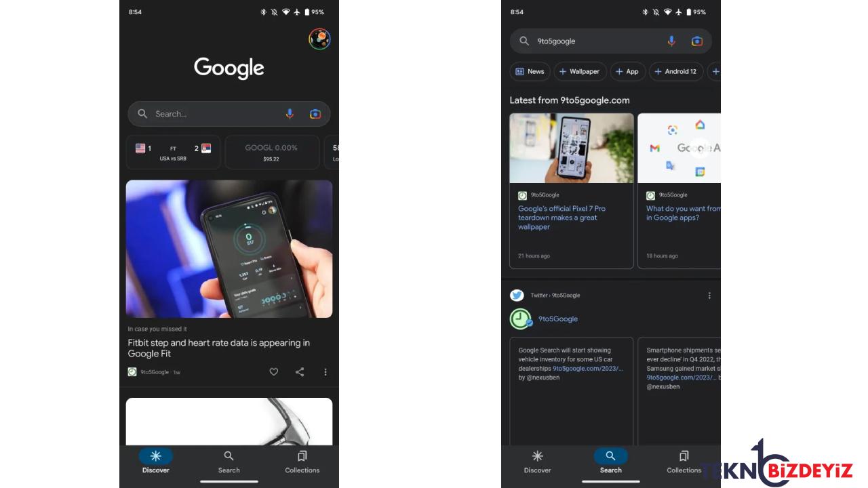Screen dimensions: 868x488
Task: Click 'Latest from 9to5google.com' heading
Action: pyautogui.click(x=570, y=100)
